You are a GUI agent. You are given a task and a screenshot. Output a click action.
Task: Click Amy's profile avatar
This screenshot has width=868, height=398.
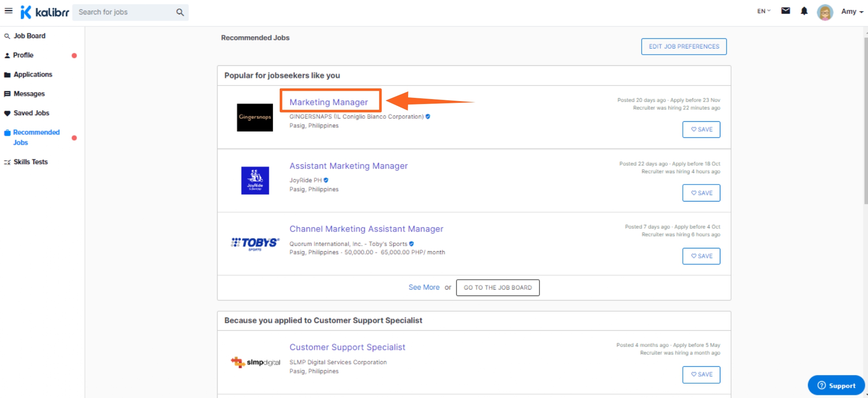tap(824, 12)
